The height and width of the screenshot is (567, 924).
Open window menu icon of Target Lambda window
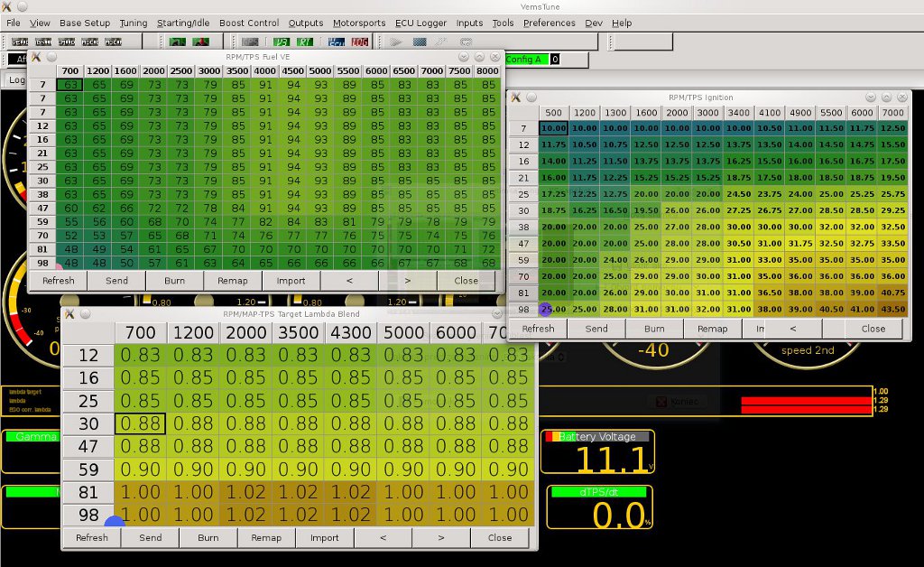tap(69, 314)
